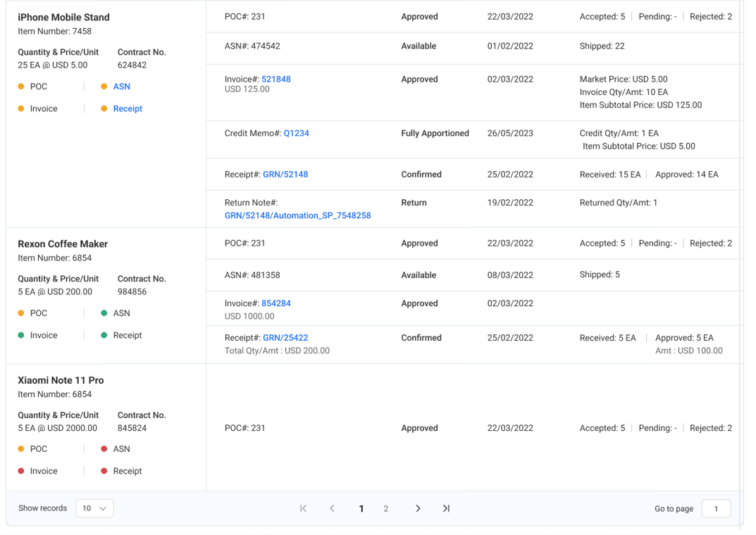The height and width of the screenshot is (535, 756).
Task: Click USD 125.00 under invoice 521848
Action: pyautogui.click(x=247, y=89)
